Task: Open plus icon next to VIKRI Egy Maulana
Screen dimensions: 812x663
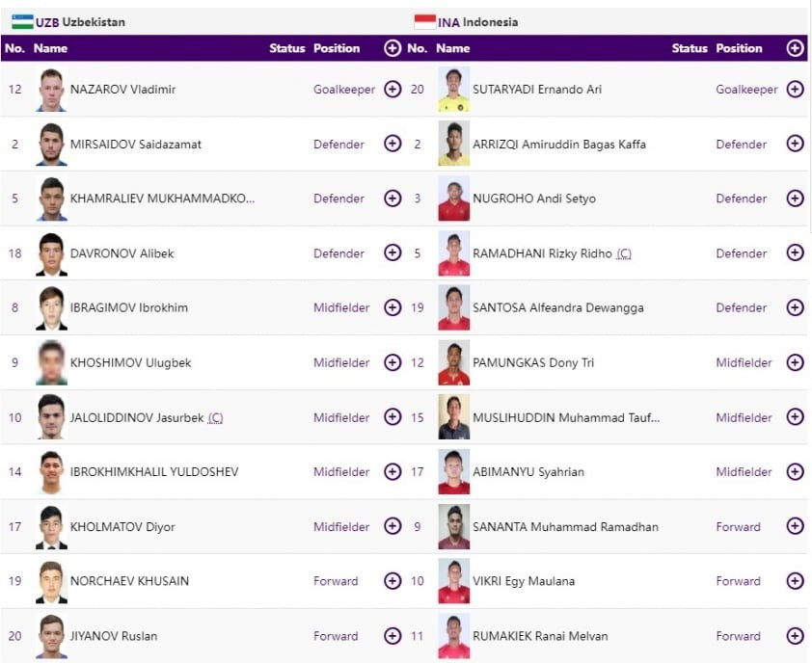Action: click(x=795, y=581)
